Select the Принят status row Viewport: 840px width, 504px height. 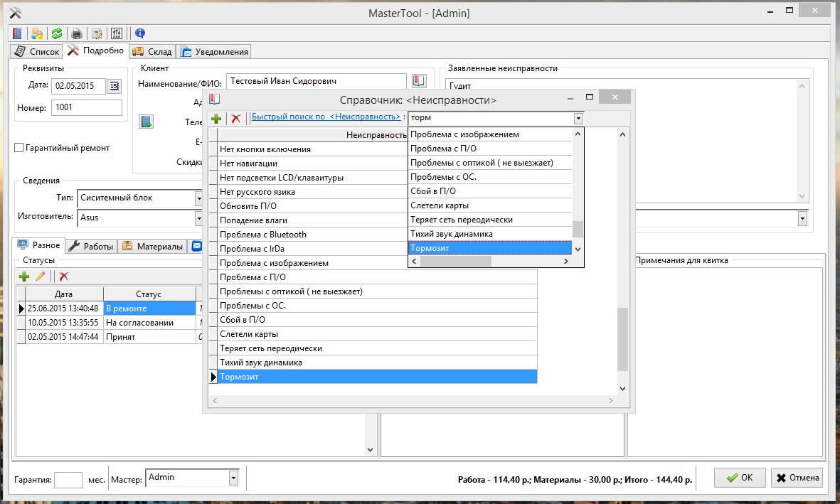(110, 337)
